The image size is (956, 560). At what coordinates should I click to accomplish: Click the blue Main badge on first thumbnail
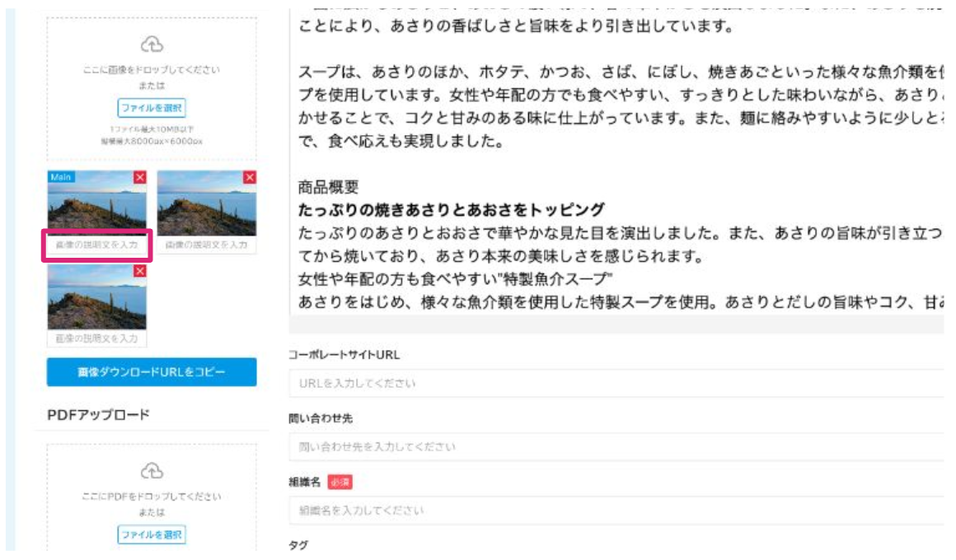(x=61, y=177)
